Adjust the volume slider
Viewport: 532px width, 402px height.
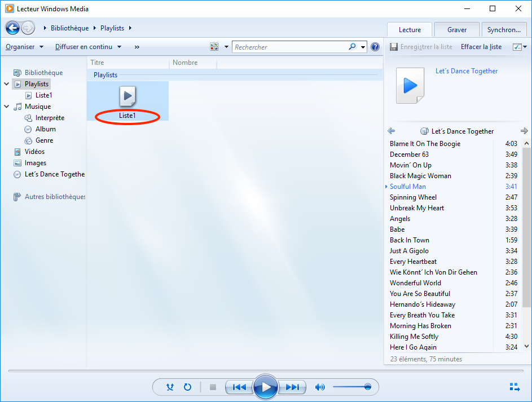point(352,387)
